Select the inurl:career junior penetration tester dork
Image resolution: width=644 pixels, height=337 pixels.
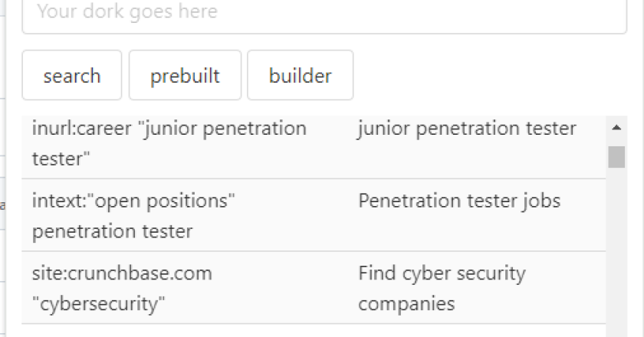click(169, 142)
